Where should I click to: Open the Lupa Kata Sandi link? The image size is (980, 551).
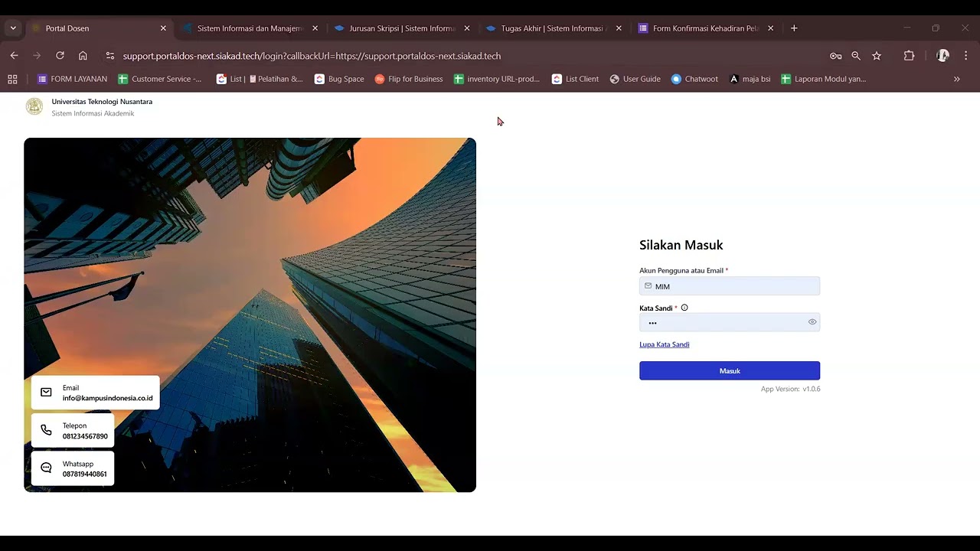coord(664,344)
